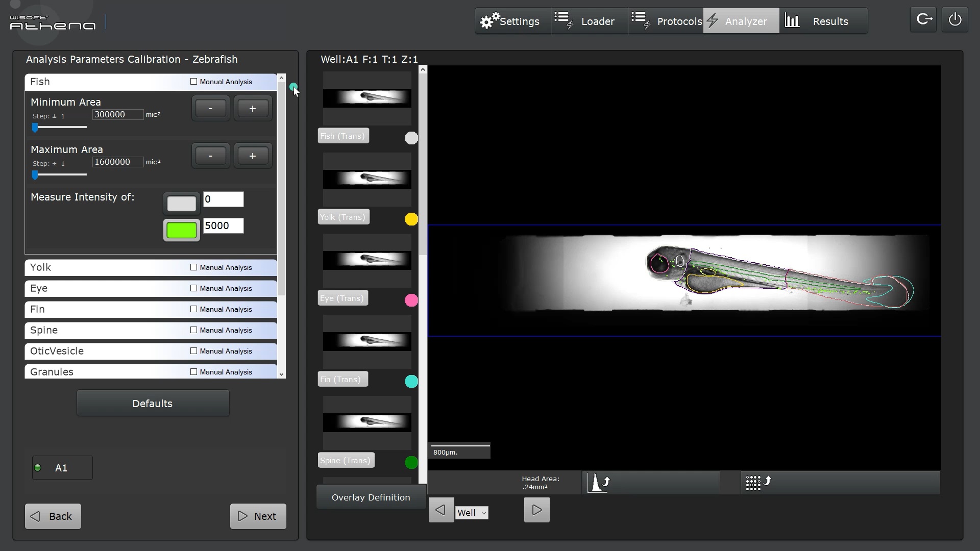Expand the OticVesicle parameters section
Screen dimensions: 980x551
pyautogui.click(x=102, y=351)
